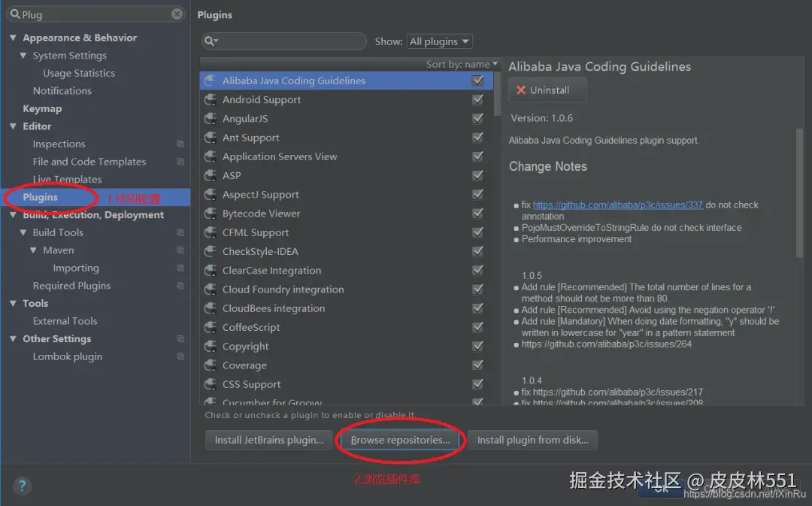Toggle the CoffeeScript plugin checkbox
Viewport: 812px width, 506px height.
(x=477, y=327)
